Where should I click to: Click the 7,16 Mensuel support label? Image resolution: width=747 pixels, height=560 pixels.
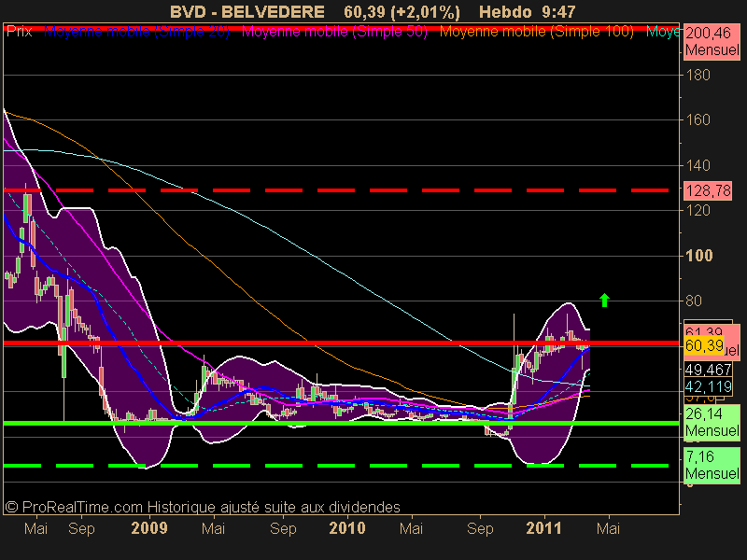coord(712,465)
